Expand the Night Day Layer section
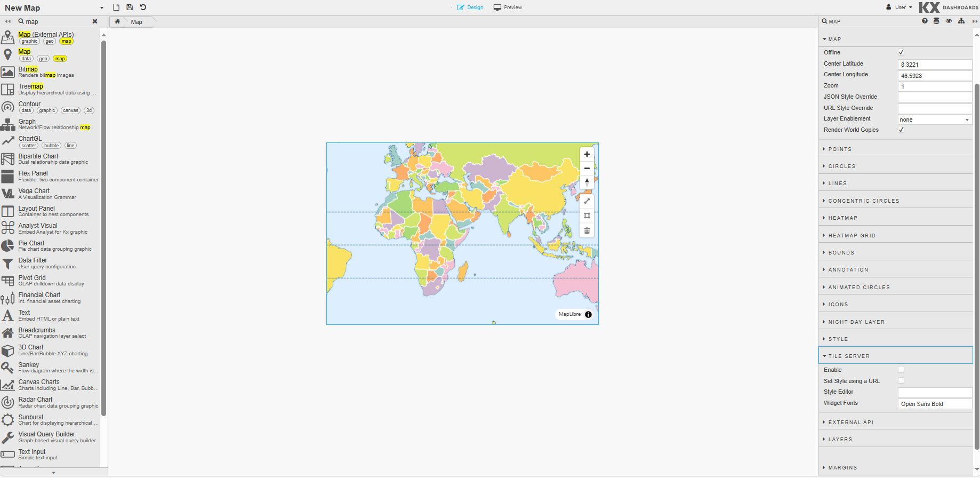Image resolution: width=980 pixels, height=478 pixels. coord(856,322)
